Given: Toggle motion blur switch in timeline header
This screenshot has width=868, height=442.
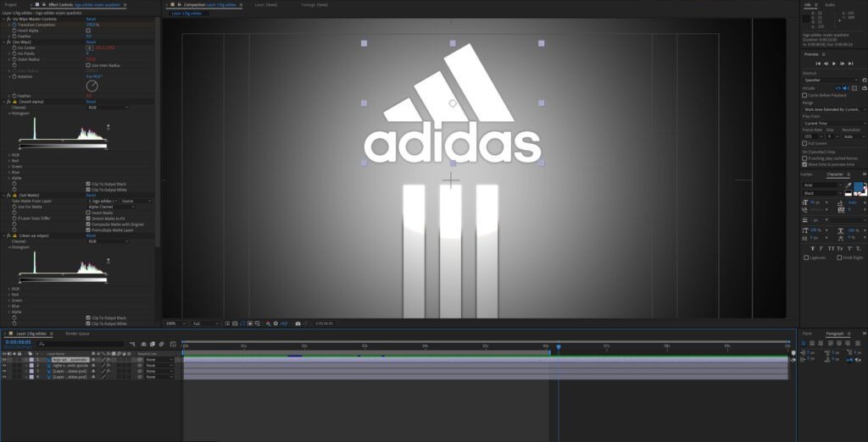Looking at the screenshot, I should point(162,344).
